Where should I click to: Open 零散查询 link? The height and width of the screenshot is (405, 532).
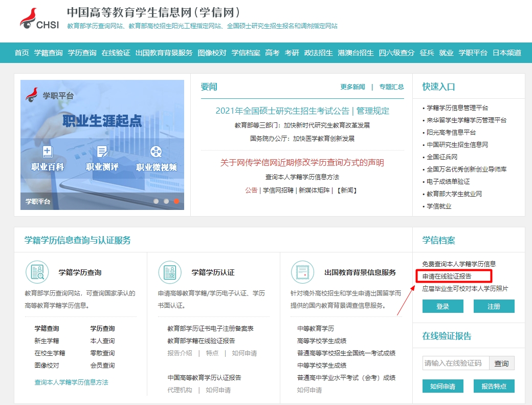pos(102,353)
